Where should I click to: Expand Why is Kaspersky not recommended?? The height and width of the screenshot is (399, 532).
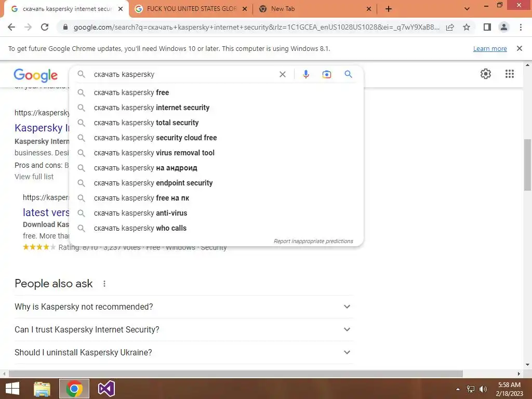(x=183, y=307)
